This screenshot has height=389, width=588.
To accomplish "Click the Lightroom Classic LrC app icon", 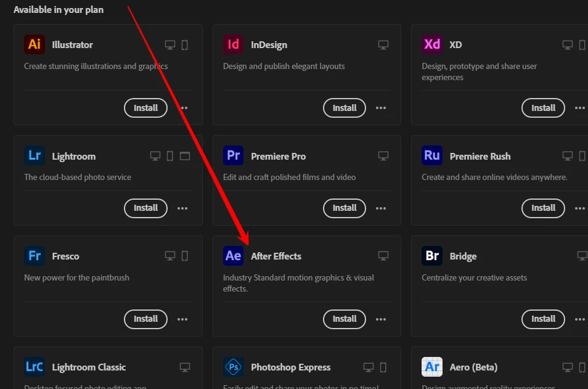I will click(x=35, y=367).
